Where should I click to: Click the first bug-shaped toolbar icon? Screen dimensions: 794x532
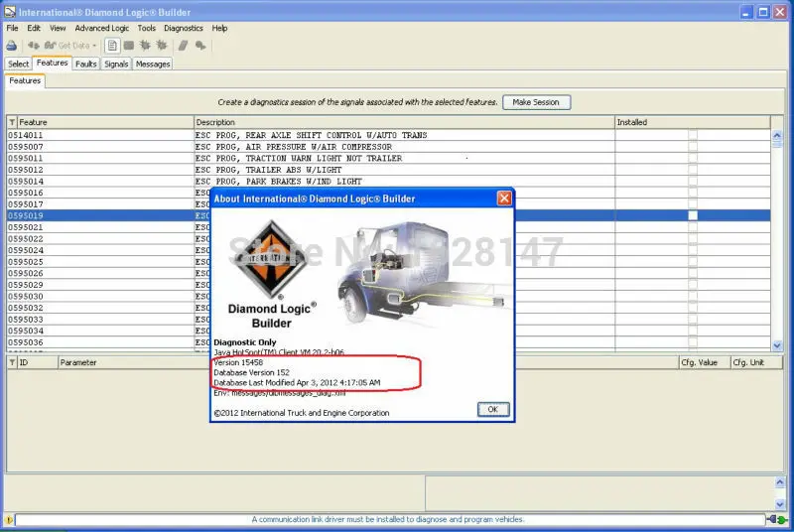(145, 46)
